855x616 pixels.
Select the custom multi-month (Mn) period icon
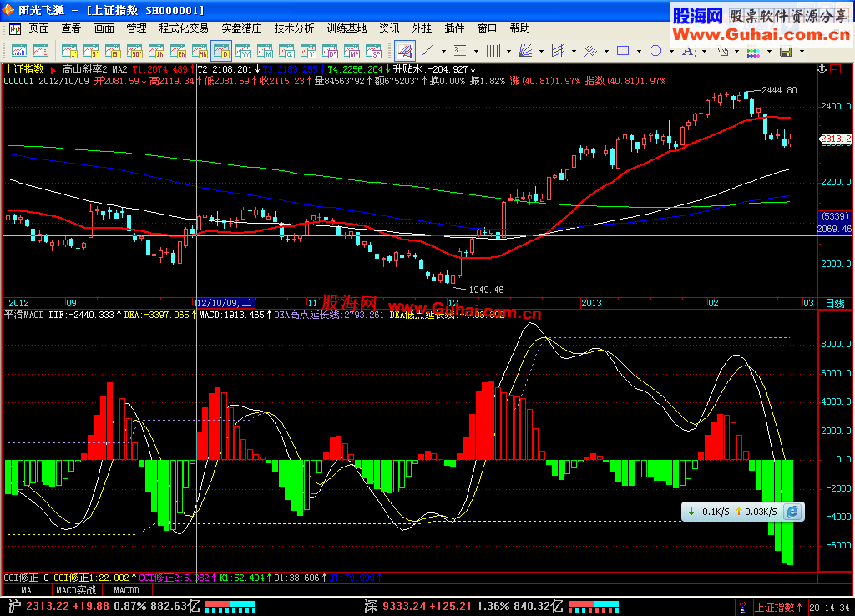click(x=352, y=51)
